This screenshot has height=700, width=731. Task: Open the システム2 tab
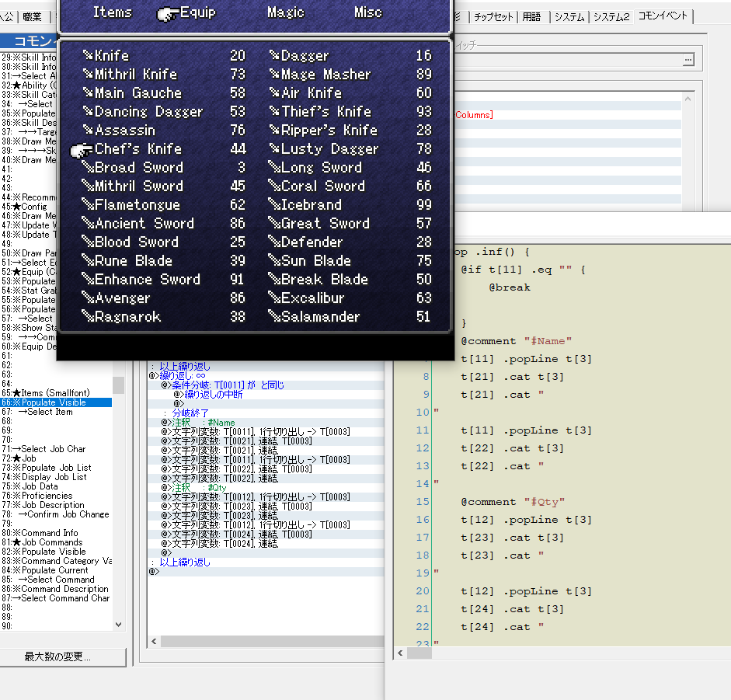click(x=611, y=16)
